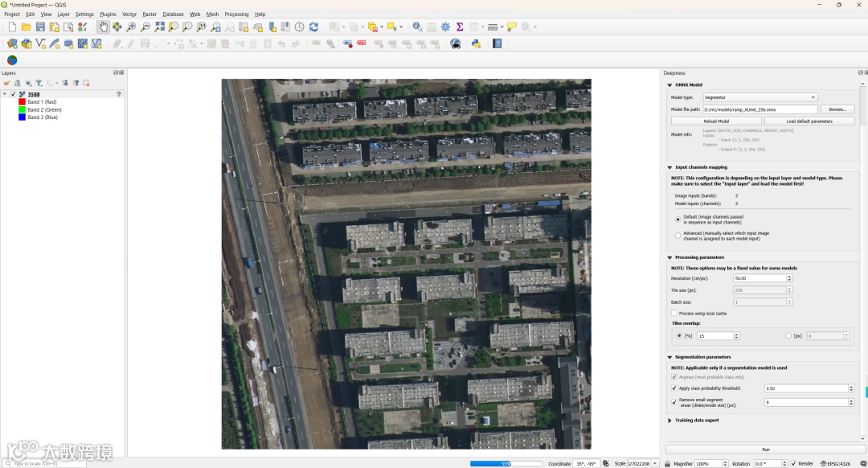
Task: Collapse the Input channels mapping section
Action: tap(669, 167)
